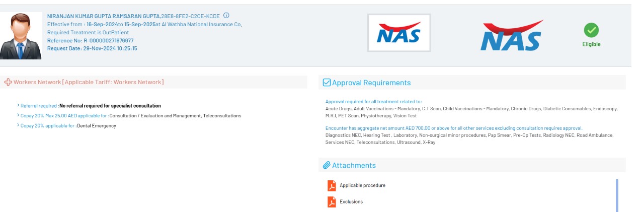Click the attachments list scrollbar
Screen dimensions: 644x212
pyautogui.click(x=617, y=195)
